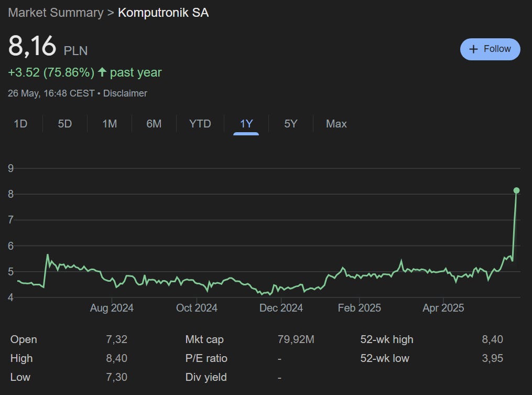This screenshot has width=532, height=395.
Task: Open the Market Summary breadcrumb link
Action: coord(56,13)
